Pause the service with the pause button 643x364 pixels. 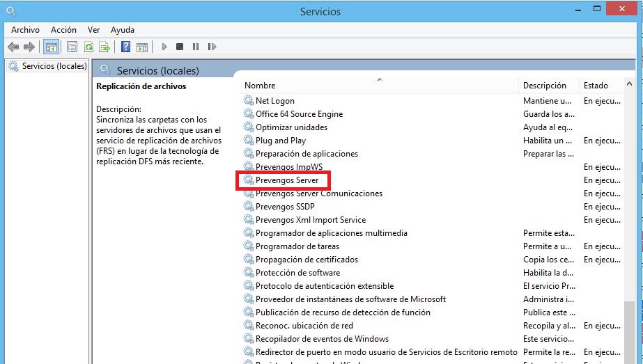[195, 47]
